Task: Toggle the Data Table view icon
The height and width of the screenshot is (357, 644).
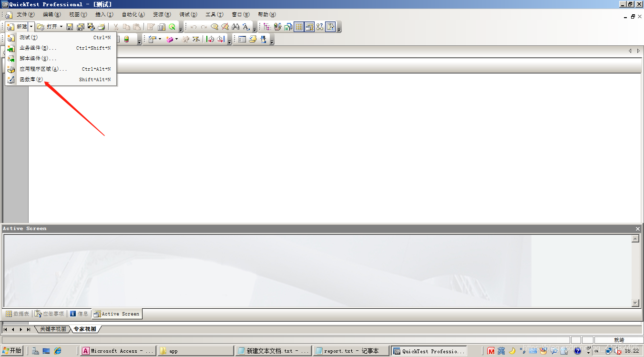Action: [299, 27]
